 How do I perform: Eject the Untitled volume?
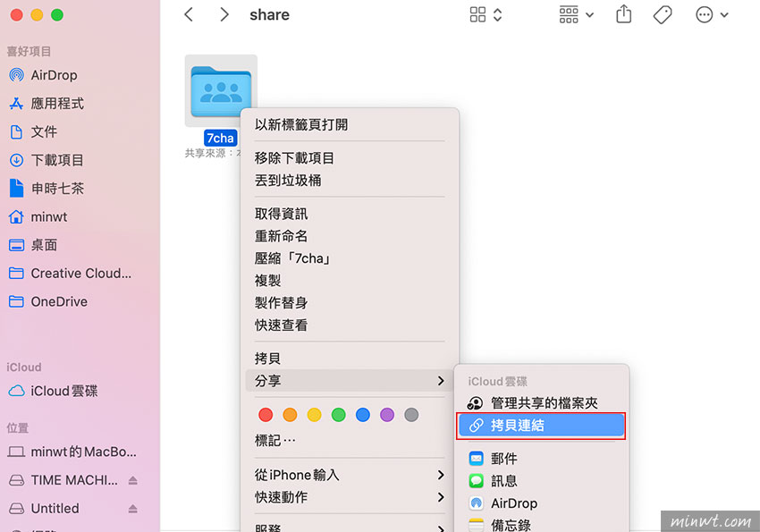pyautogui.click(x=133, y=509)
